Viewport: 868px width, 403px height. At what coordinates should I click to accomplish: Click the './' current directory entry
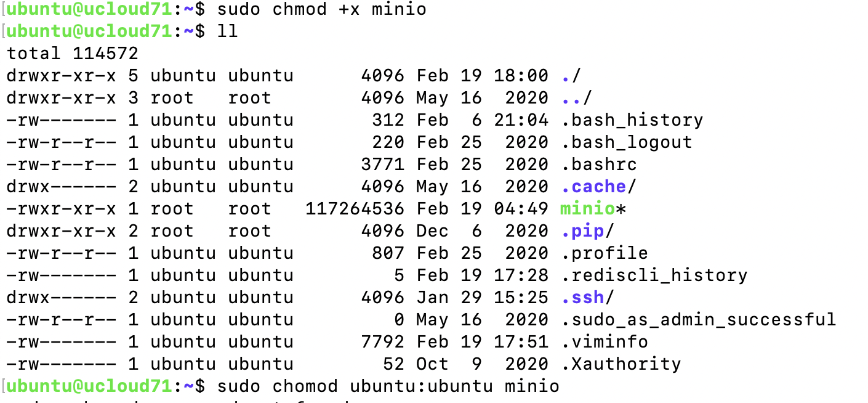click(x=571, y=76)
